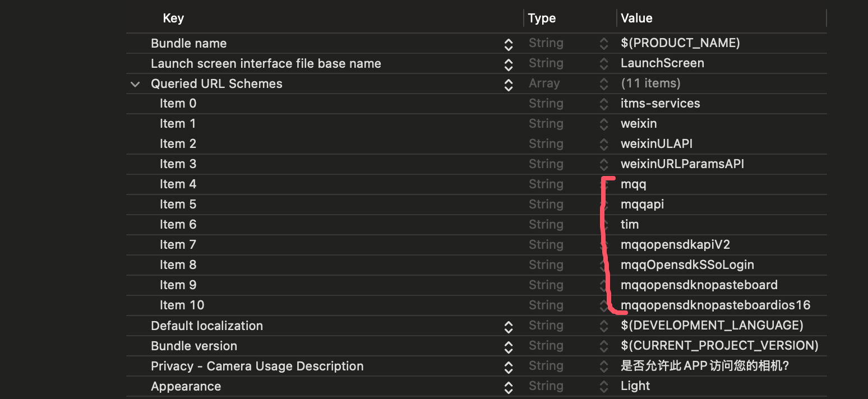Open key stepper for Camera Usage Description

click(x=508, y=367)
